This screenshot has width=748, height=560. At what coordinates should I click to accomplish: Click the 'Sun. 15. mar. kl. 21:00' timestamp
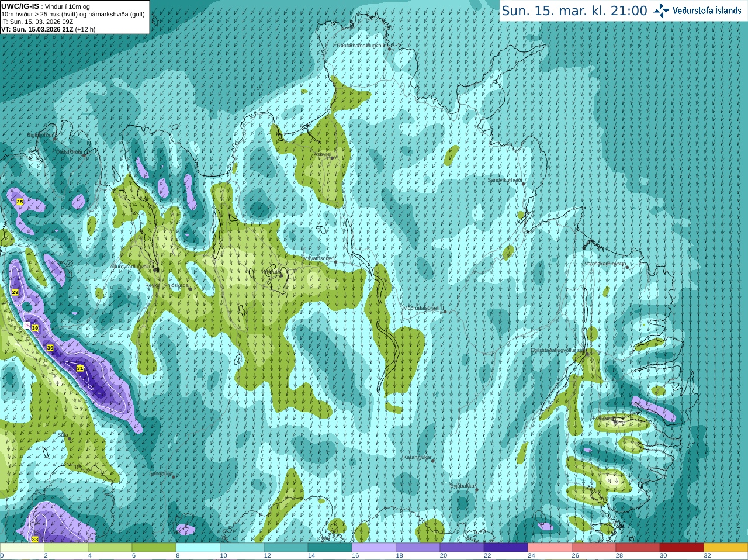574,11
